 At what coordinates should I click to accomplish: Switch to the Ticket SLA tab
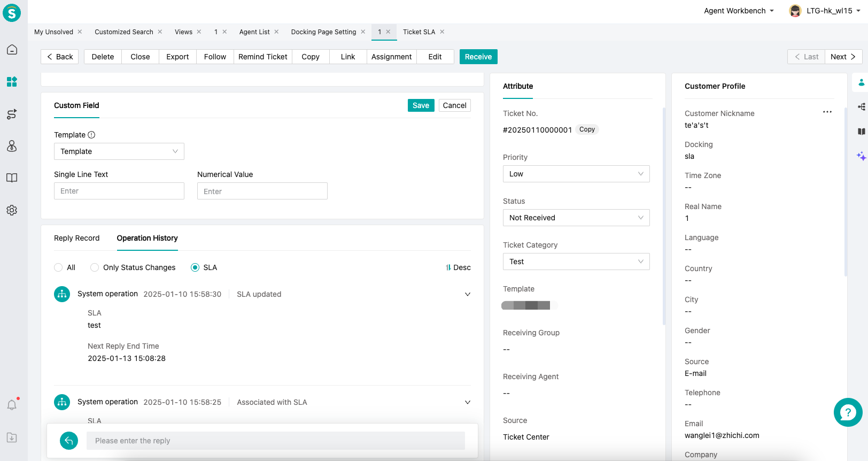[419, 32]
